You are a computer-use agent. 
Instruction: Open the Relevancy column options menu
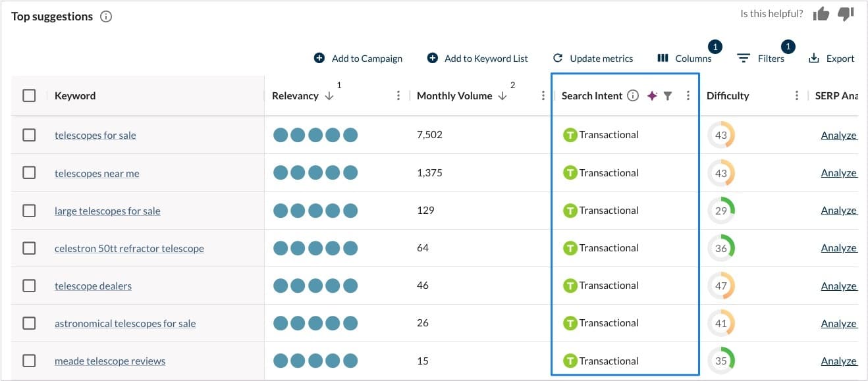click(398, 95)
